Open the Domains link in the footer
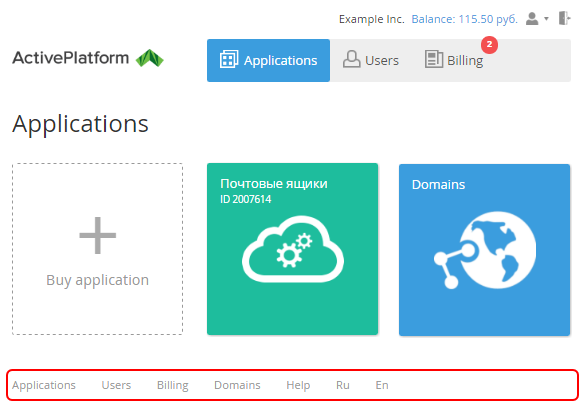This screenshot has width=584, height=408. point(237,385)
